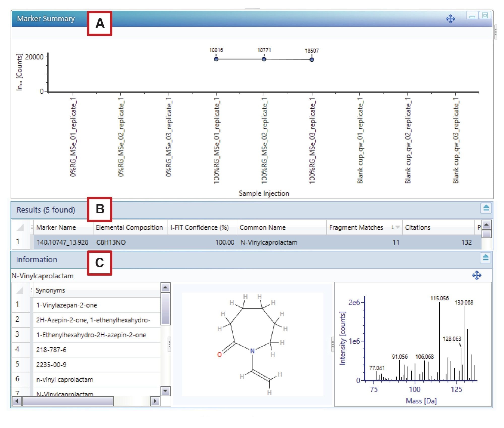Viewport: 504px width, 428px height.
Task: Select synonym 1-Vinylazepan-2-one
Action: tap(97, 305)
